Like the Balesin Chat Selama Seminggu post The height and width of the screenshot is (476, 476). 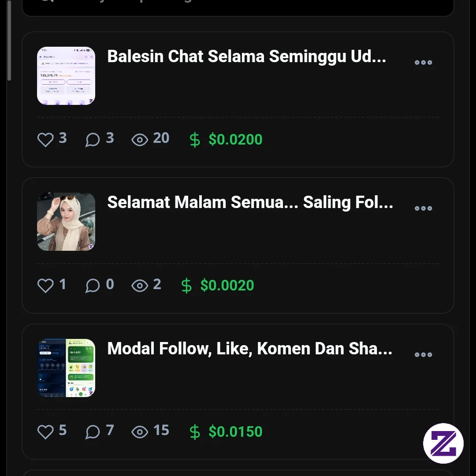[x=45, y=140]
